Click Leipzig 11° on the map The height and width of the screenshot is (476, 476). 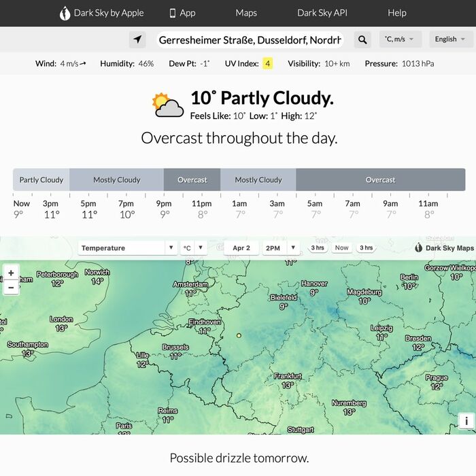(381, 333)
